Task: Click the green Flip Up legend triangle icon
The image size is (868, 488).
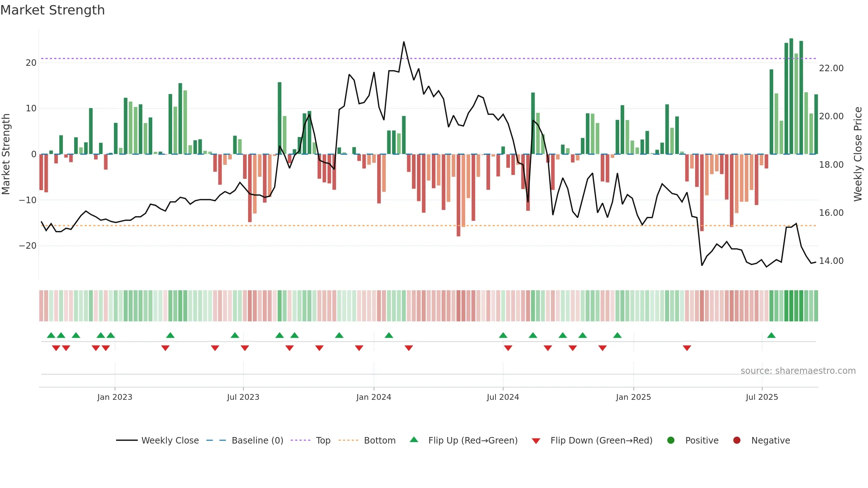Action: pos(414,440)
